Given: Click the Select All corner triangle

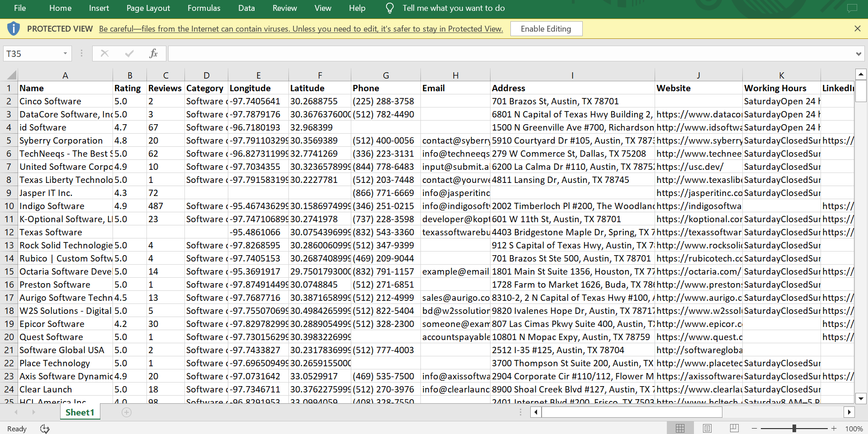Looking at the screenshot, I should pos(11,75).
